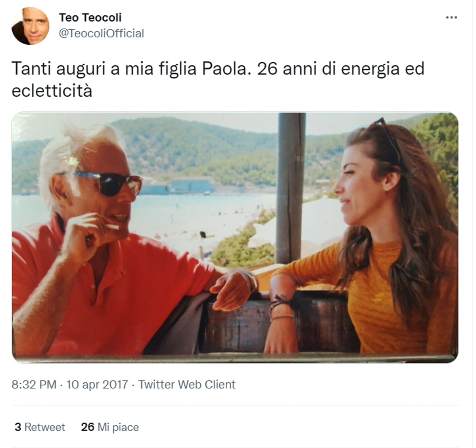Click the tweet line starting 'Tanti auguri'
The width and height of the screenshot is (476, 448).
pyautogui.click(x=218, y=69)
